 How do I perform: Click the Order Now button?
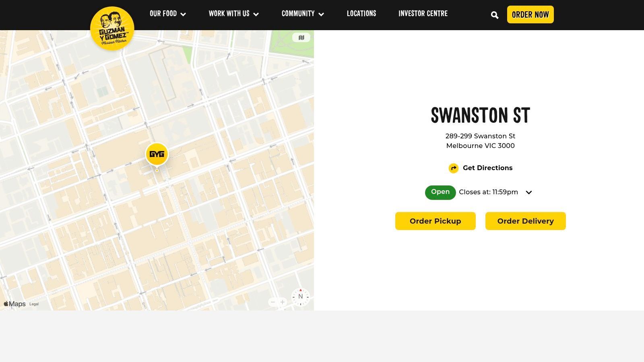tap(530, 14)
